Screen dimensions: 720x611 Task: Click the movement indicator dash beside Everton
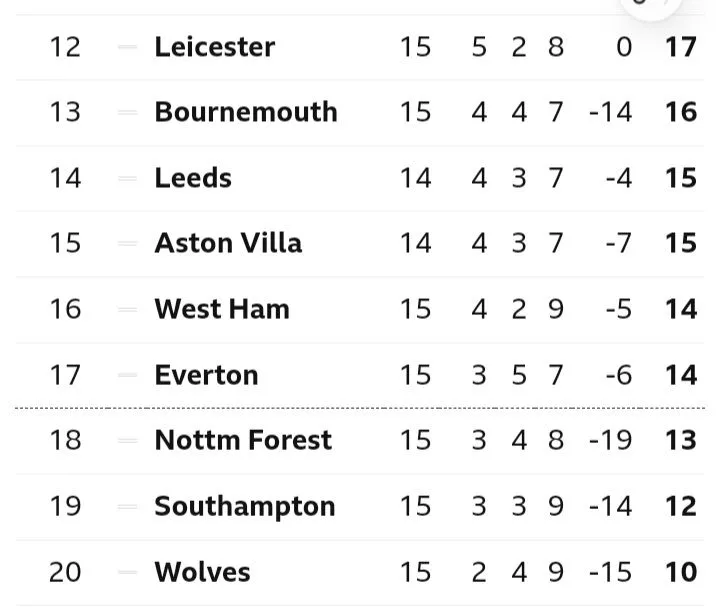pyautogui.click(x=127, y=375)
